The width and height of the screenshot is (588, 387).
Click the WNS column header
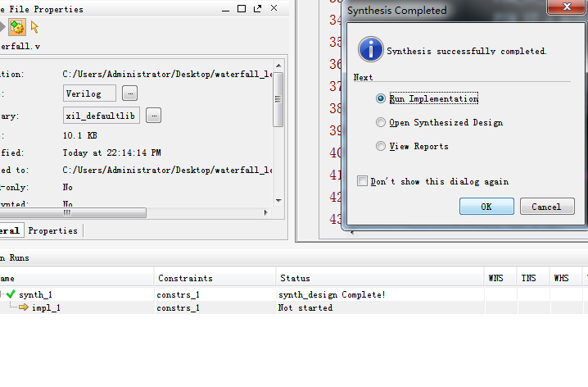click(x=500, y=278)
